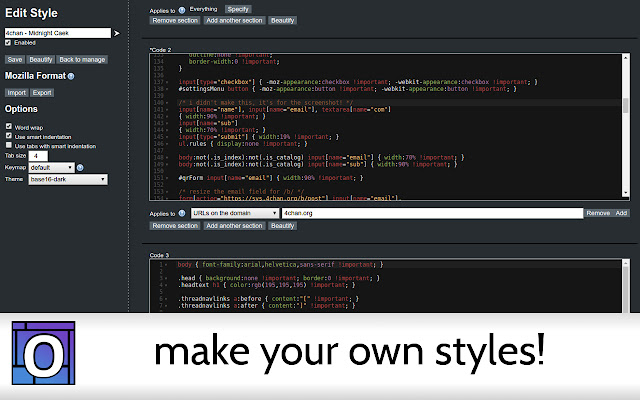This screenshot has height=400, width=640.
Task: Click Export under Mozilla Format
Action: [42, 92]
